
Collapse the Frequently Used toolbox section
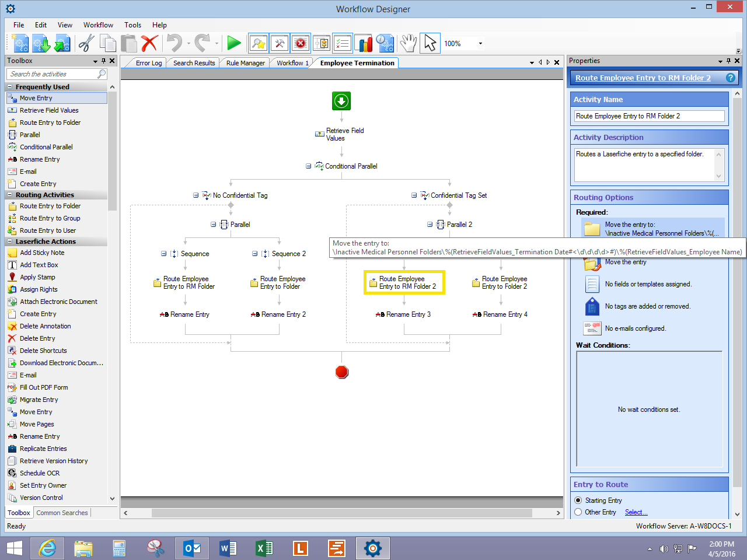pyautogui.click(x=10, y=87)
